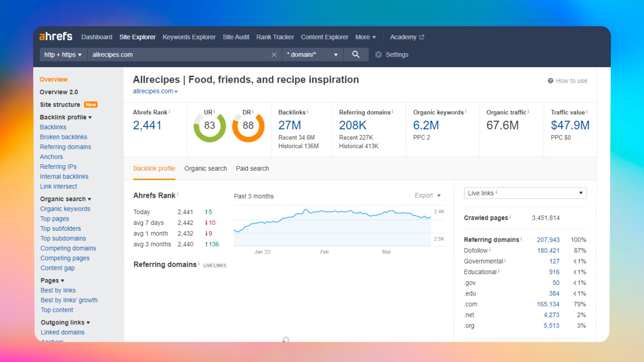The width and height of the screenshot is (644, 362).
Task: Click the info icon beside Governmental
Action: click(x=505, y=260)
